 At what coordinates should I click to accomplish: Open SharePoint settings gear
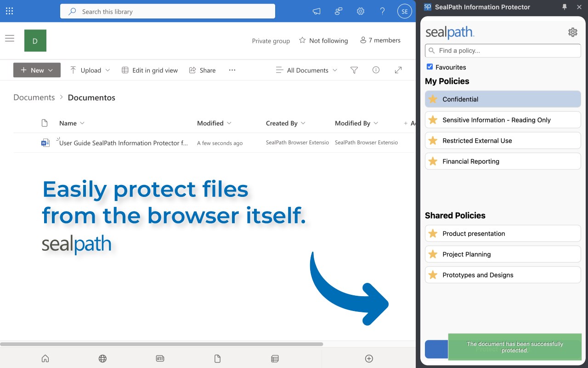click(x=361, y=11)
